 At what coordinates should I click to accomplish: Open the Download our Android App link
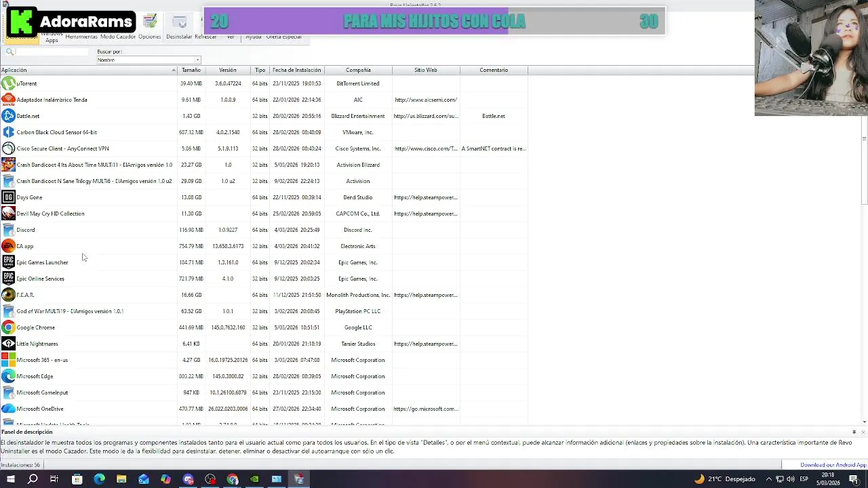pos(833,465)
